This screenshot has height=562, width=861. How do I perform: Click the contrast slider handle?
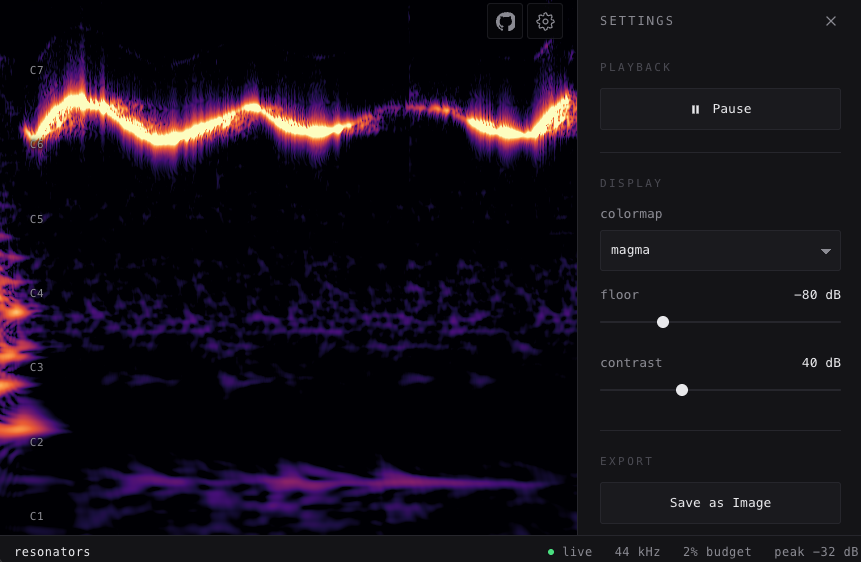(682, 390)
